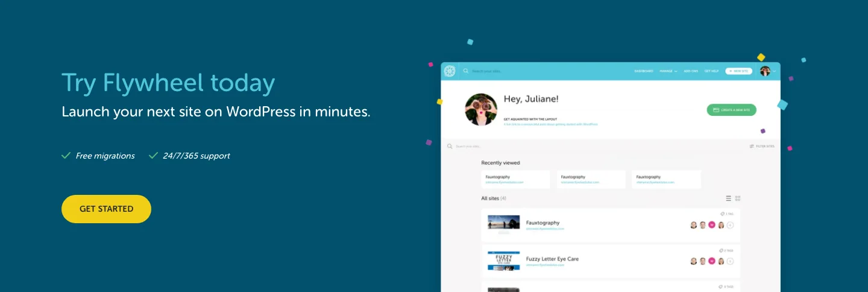This screenshot has width=868, height=292.
Task: Click the pink collaborator avatar on Fuzzy Letter row
Action: coord(712,261)
